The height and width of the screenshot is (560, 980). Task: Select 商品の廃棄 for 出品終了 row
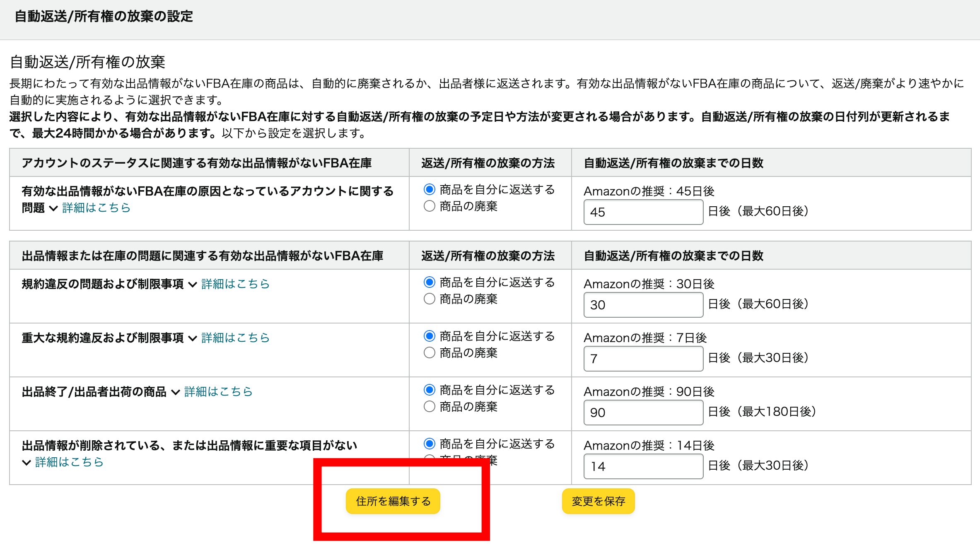430,406
